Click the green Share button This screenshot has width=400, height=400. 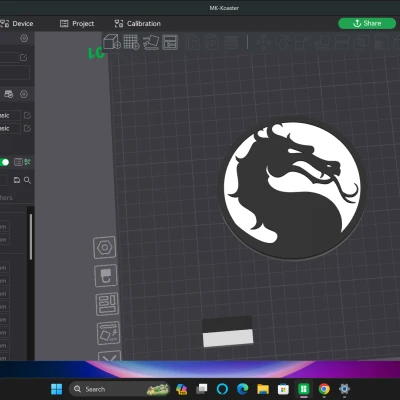[367, 23]
